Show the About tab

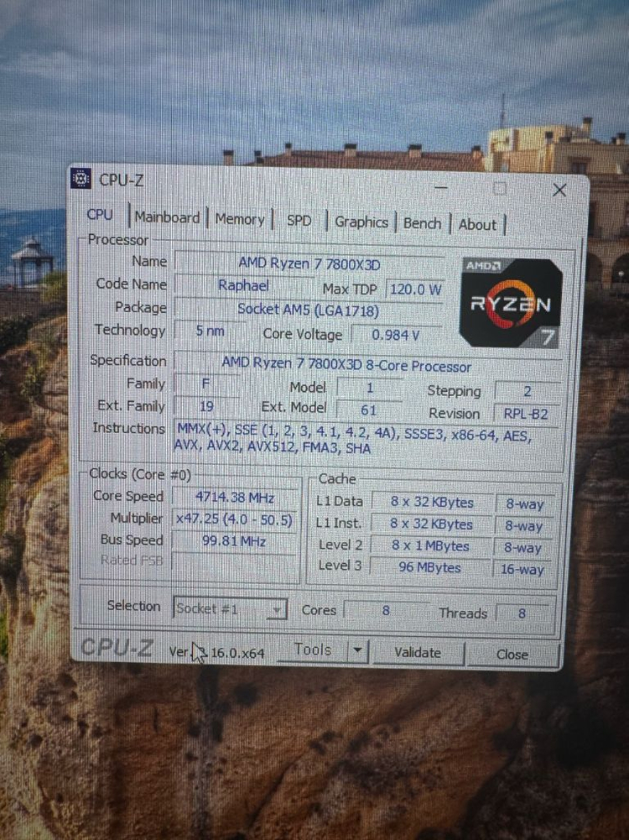tap(477, 224)
